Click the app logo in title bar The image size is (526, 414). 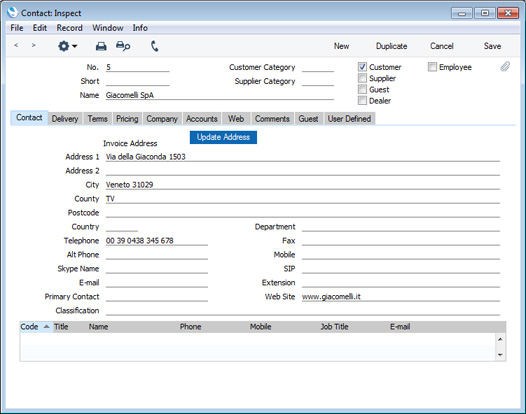(12, 13)
